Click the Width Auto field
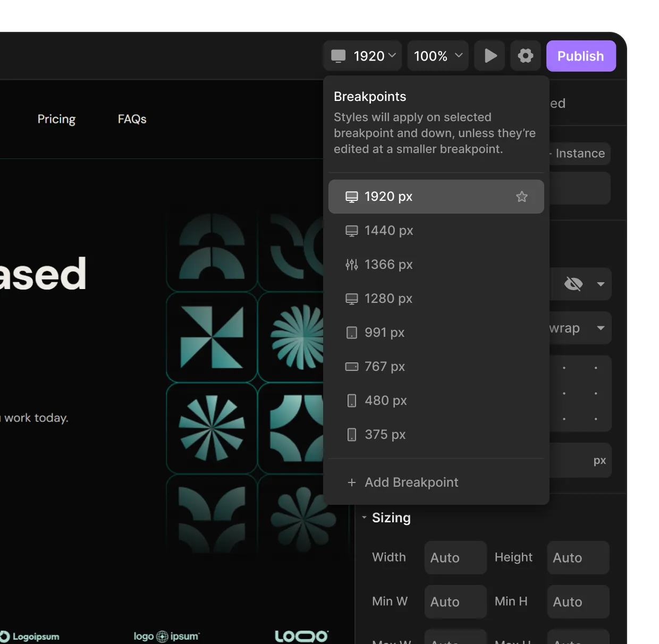 (x=455, y=557)
